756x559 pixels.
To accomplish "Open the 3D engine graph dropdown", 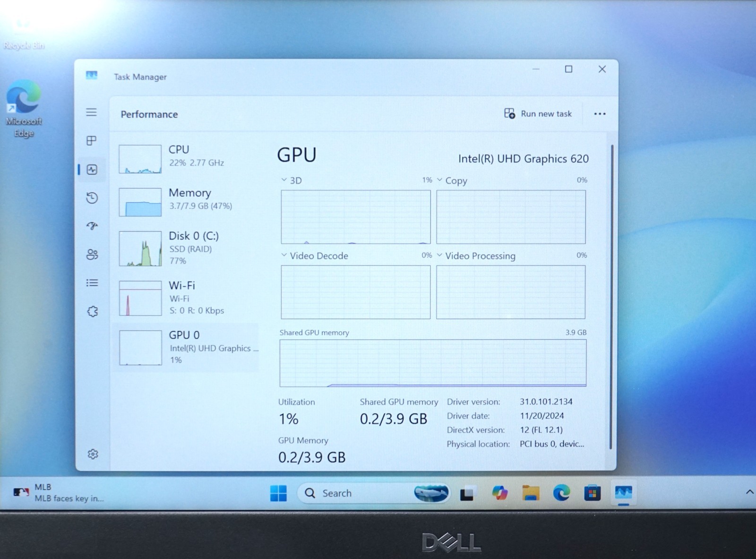I will (x=292, y=181).
